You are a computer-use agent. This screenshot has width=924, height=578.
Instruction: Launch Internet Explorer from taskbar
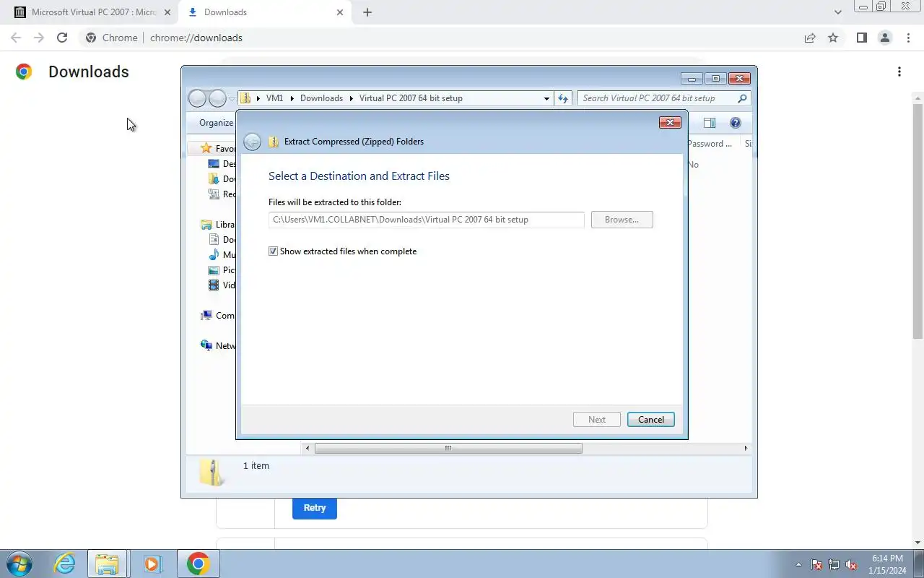point(65,564)
